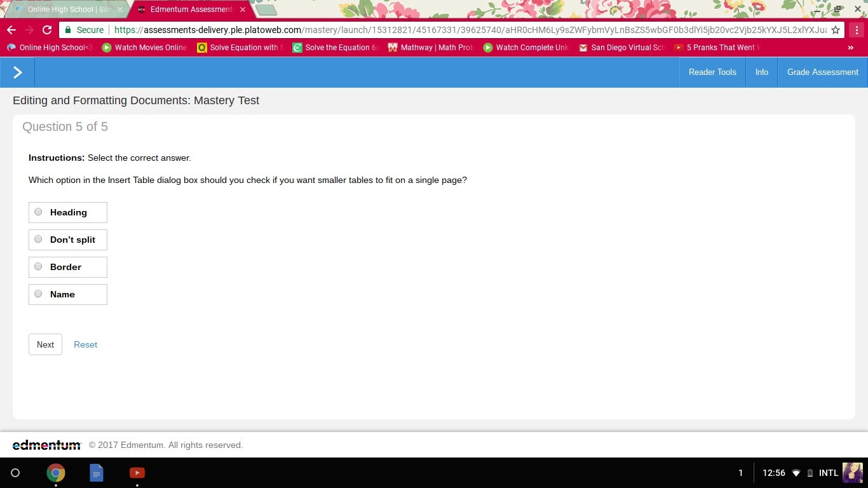
Task: Click the Wi-Fi icon in system tray
Action: [x=796, y=473]
